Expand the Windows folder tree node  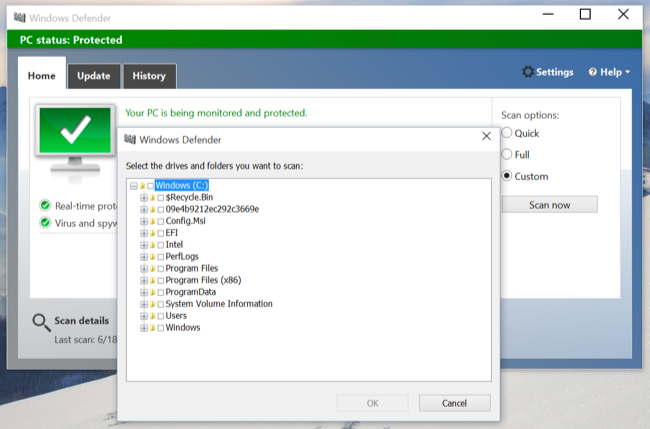click(144, 328)
